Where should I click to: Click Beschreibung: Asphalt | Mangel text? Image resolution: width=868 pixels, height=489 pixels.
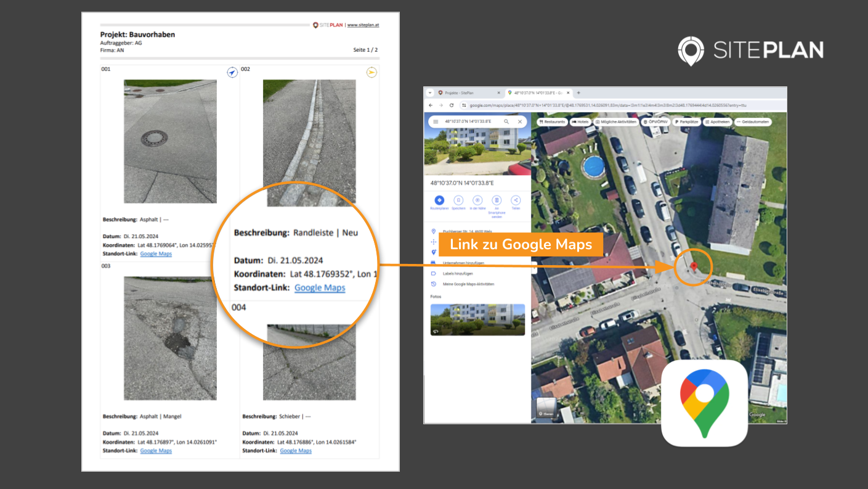coord(142,416)
